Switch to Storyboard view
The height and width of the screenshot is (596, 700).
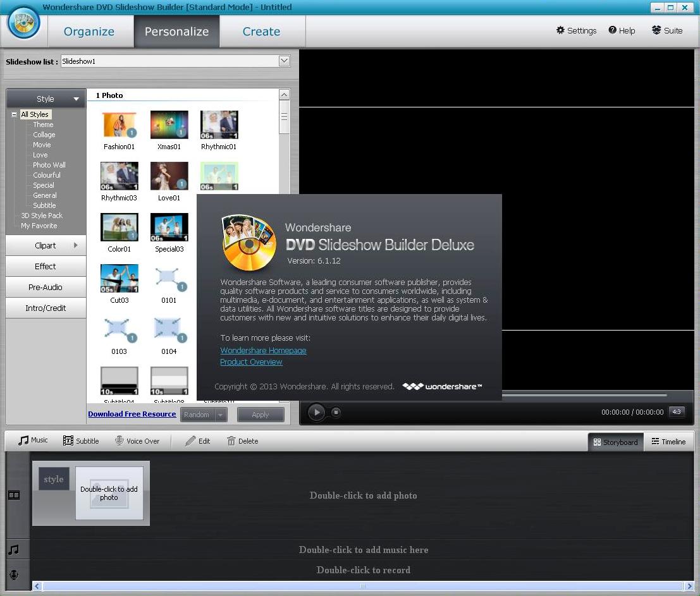(615, 442)
